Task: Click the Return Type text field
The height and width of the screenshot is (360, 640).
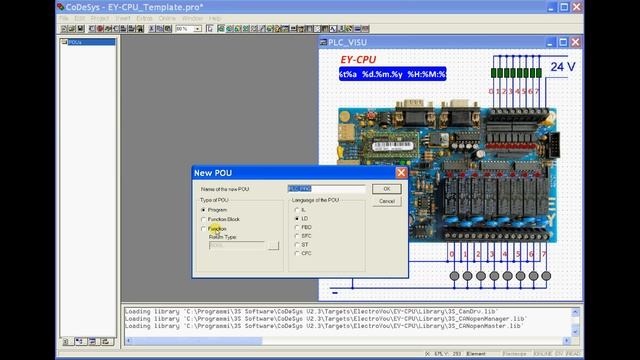Action: click(x=237, y=246)
